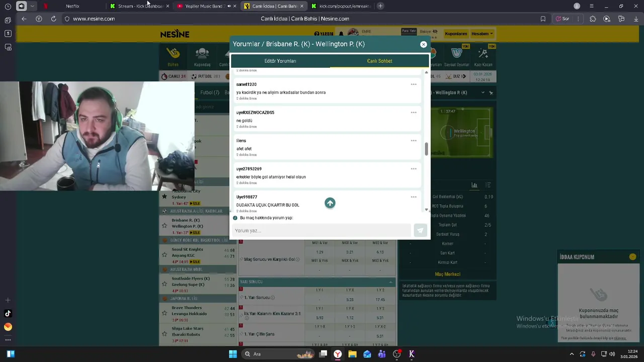Open options menu on uye27893269's comment
Image resolution: width=644 pixels, height=362 pixels.
(414, 169)
